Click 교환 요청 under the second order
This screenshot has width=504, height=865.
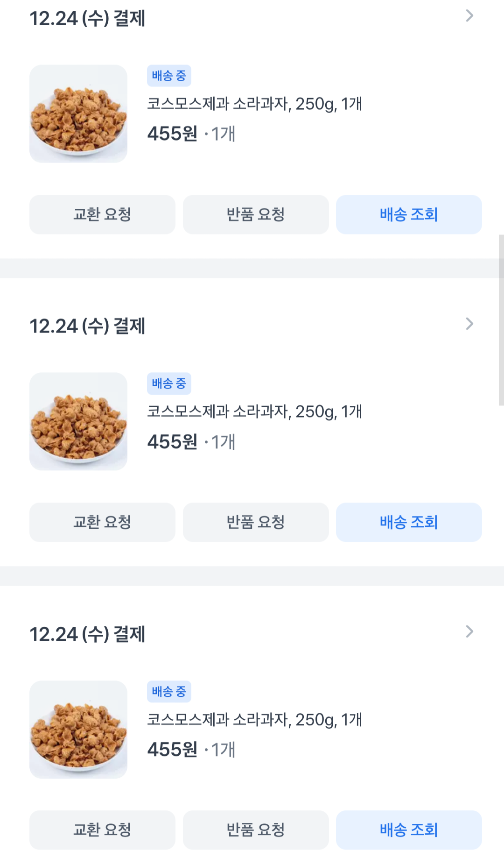[x=102, y=522]
